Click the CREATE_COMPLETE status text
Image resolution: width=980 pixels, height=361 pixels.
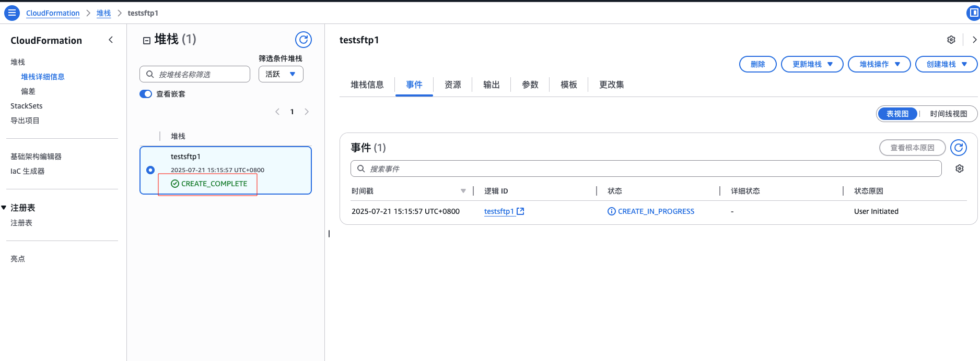(x=214, y=184)
